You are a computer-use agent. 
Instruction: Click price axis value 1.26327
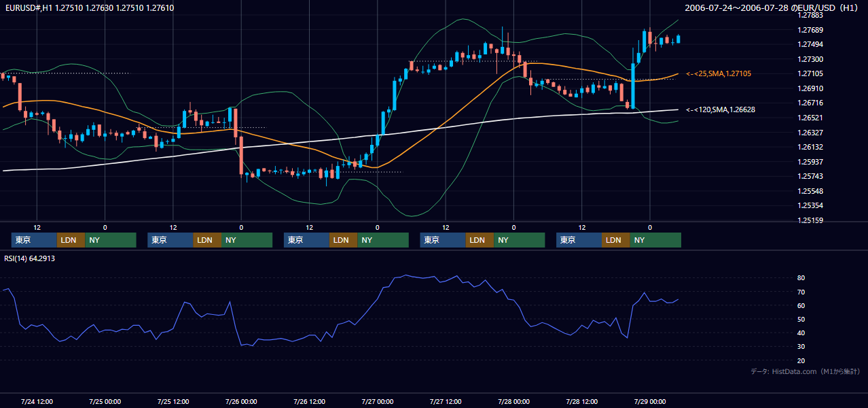point(811,133)
